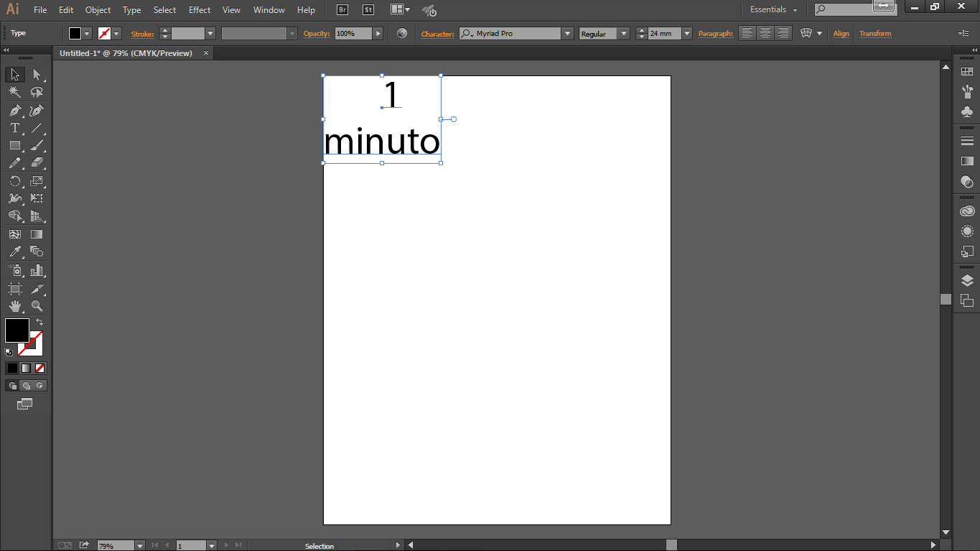
Task: Activate the Hand tool
Action: [14, 306]
